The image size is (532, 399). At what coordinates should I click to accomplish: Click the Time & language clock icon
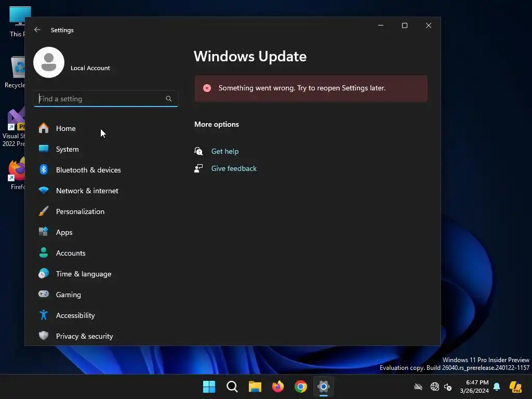(x=44, y=273)
